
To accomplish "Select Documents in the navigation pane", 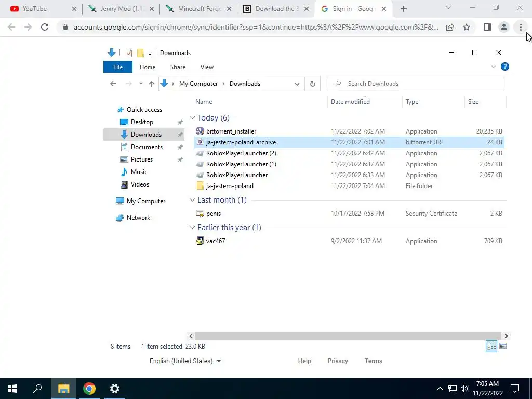I will [147, 147].
